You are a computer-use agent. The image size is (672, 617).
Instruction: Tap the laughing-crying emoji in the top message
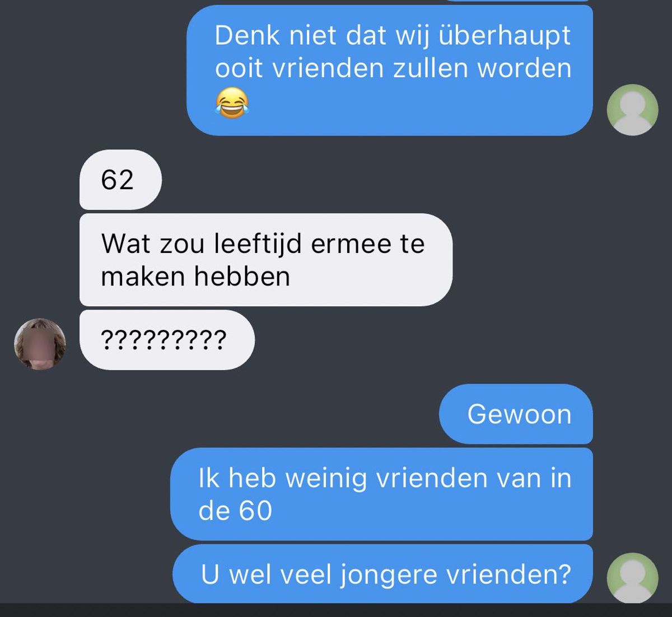232,103
